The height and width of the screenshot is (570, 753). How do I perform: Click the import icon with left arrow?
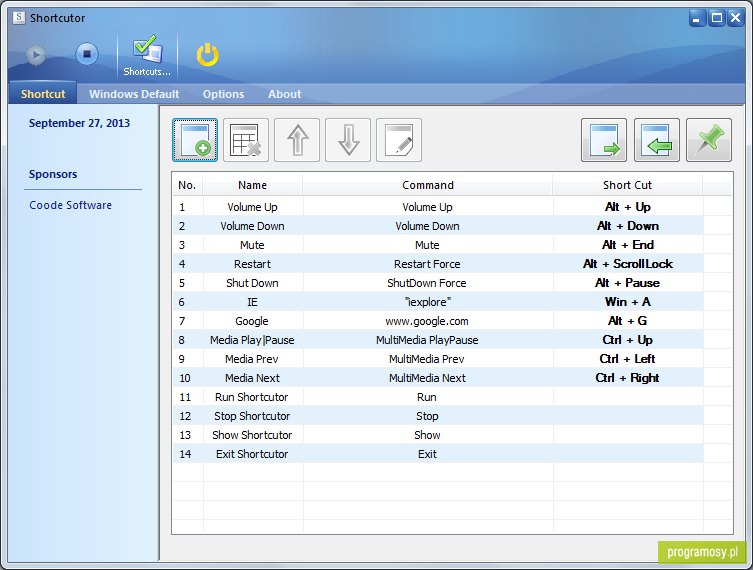tap(656, 140)
